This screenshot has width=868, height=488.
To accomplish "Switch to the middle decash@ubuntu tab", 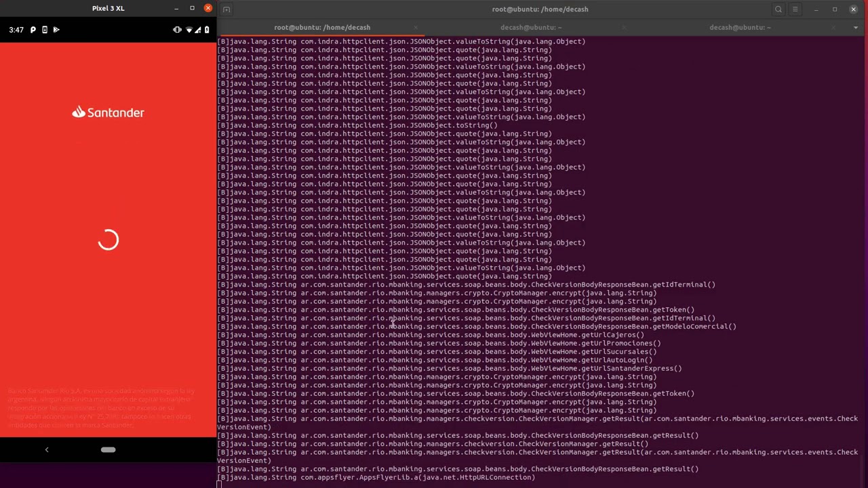I will tap(530, 28).
